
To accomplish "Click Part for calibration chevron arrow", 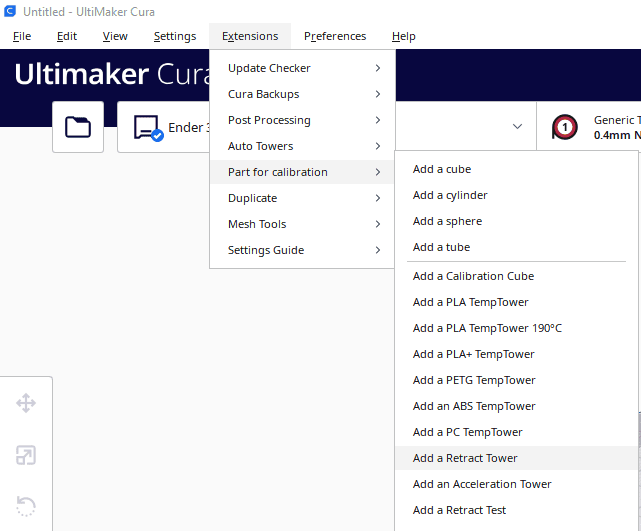I will tap(378, 172).
